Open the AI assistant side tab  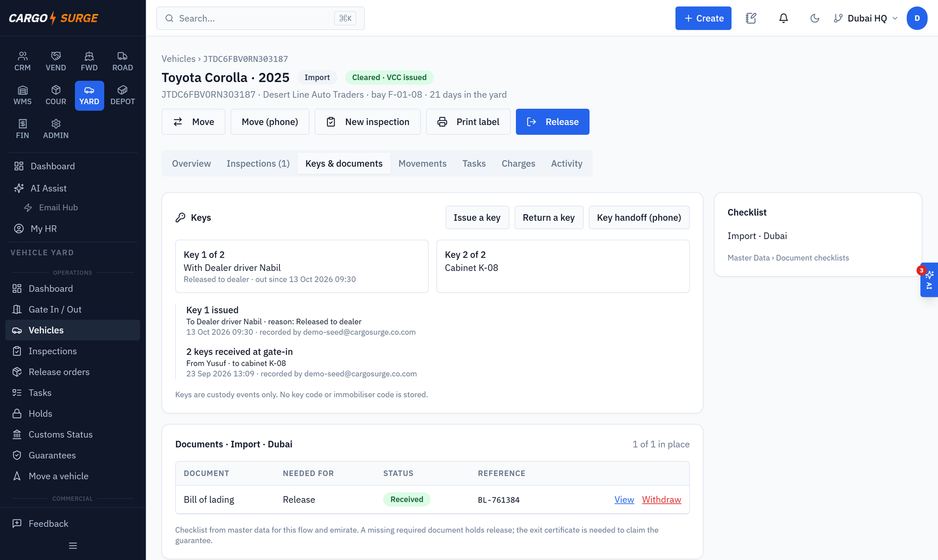click(x=929, y=280)
